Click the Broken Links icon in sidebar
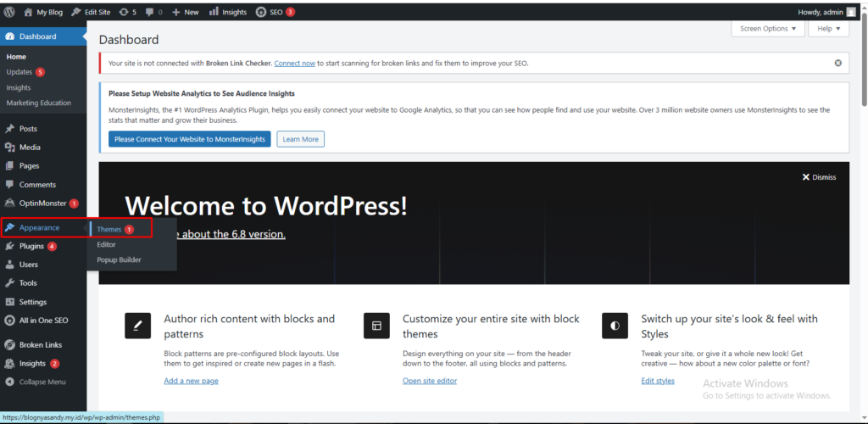Image resolution: width=868 pixels, height=424 pixels. pyautogui.click(x=9, y=345)
